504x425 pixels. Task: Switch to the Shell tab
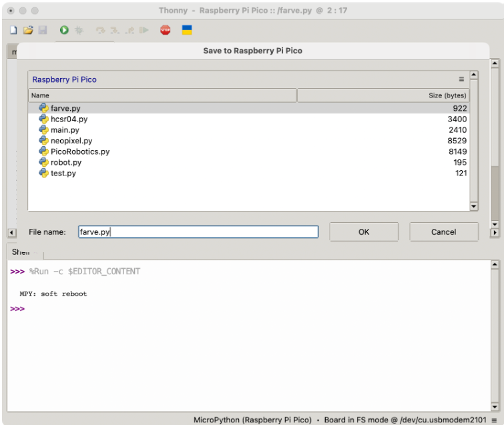tap(25, 252)
